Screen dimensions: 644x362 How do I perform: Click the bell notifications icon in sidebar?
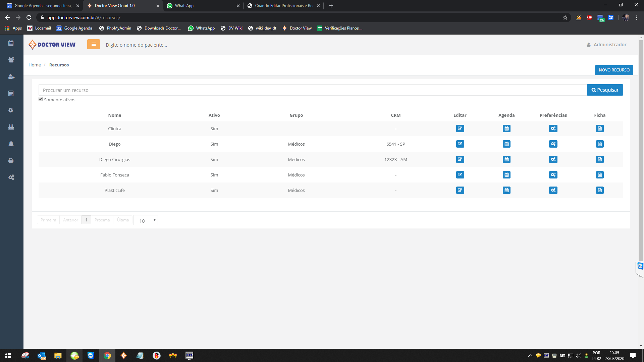pyautogui.click(x=11, y=144)
